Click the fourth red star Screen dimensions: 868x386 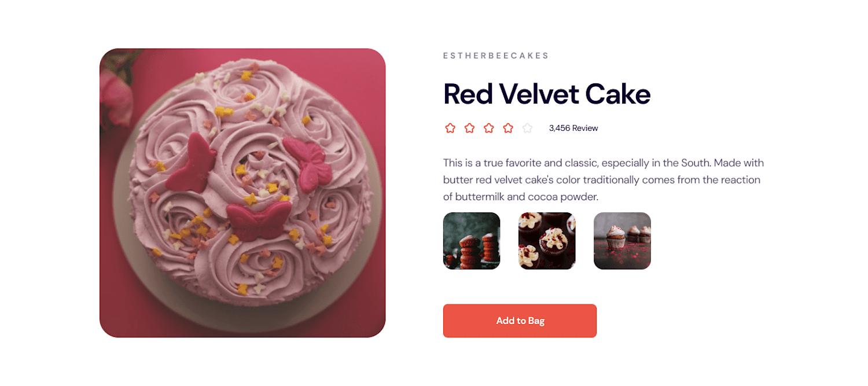point(508,128)
